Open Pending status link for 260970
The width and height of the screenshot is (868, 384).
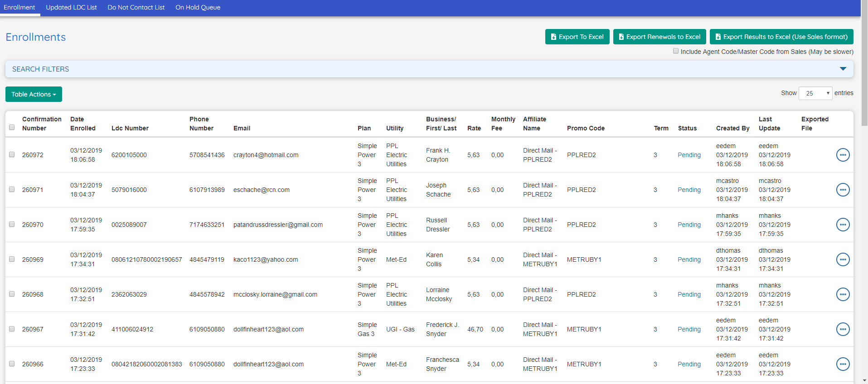click(689, 225)
